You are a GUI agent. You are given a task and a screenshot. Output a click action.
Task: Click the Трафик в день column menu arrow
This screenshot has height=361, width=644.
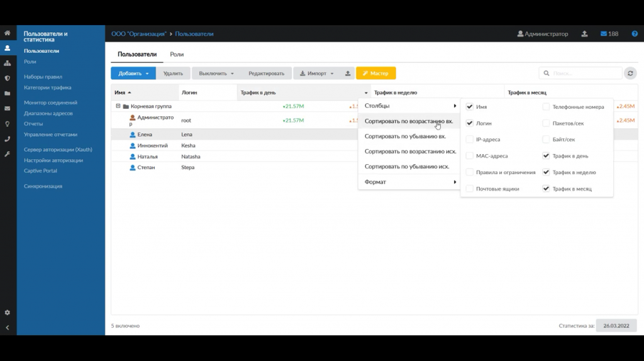366,93
